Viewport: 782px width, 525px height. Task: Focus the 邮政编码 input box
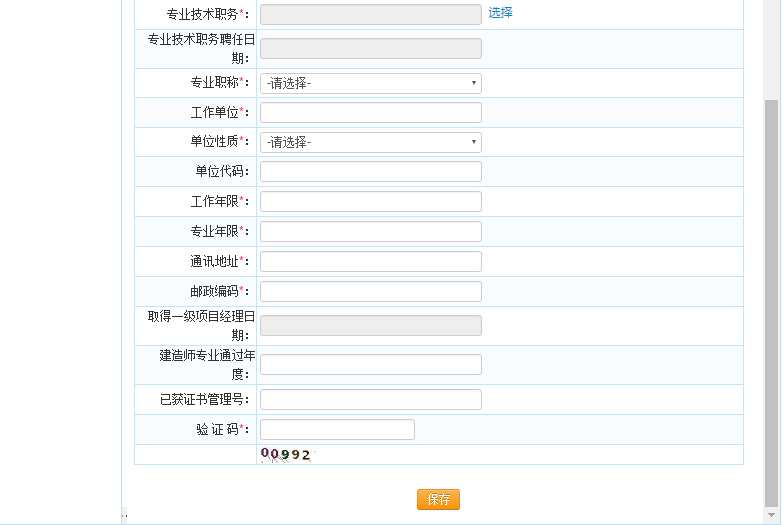370,292
